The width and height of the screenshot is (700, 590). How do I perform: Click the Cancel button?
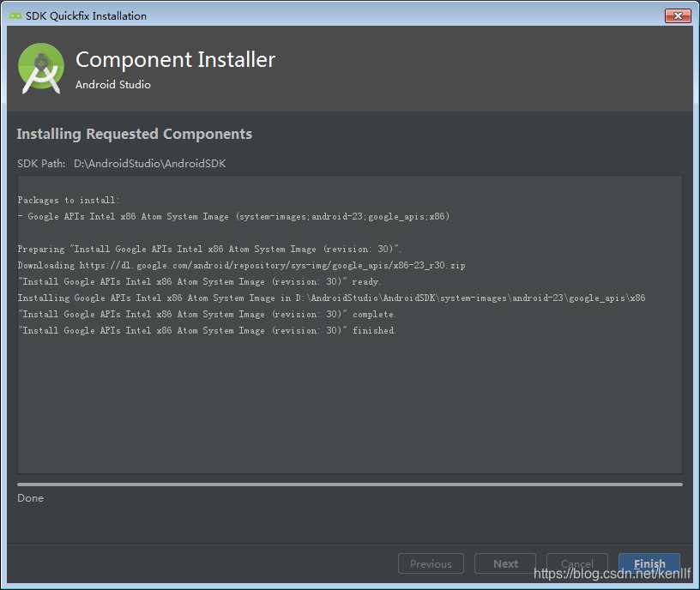(576, 563)
